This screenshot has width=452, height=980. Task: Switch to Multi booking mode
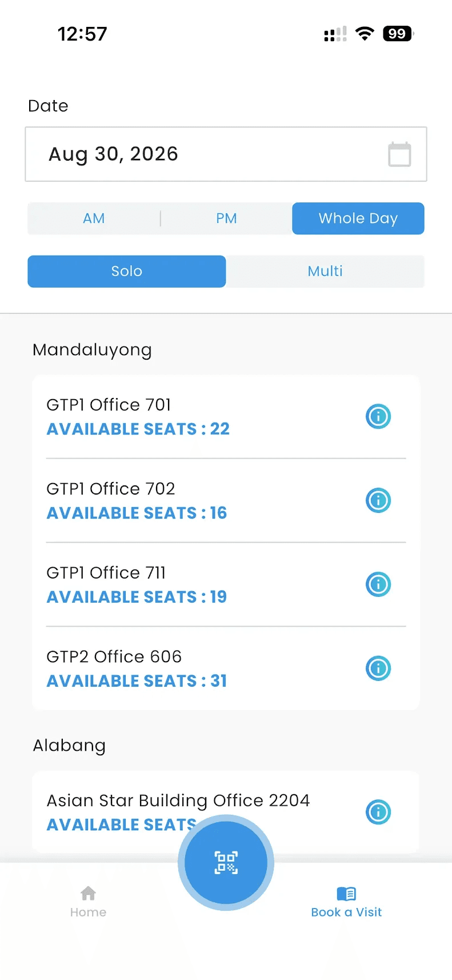pos(325,272)
